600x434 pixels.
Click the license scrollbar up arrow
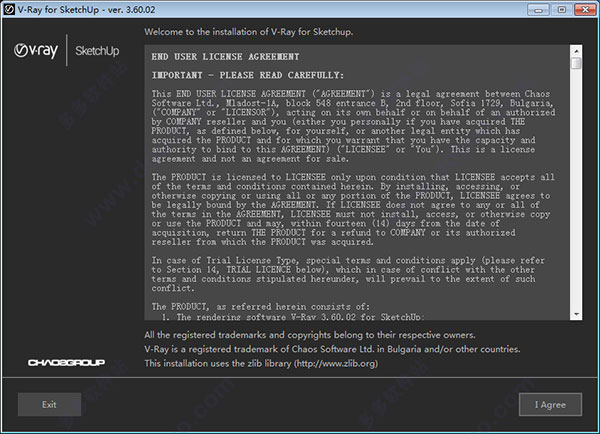click(576, 51)
